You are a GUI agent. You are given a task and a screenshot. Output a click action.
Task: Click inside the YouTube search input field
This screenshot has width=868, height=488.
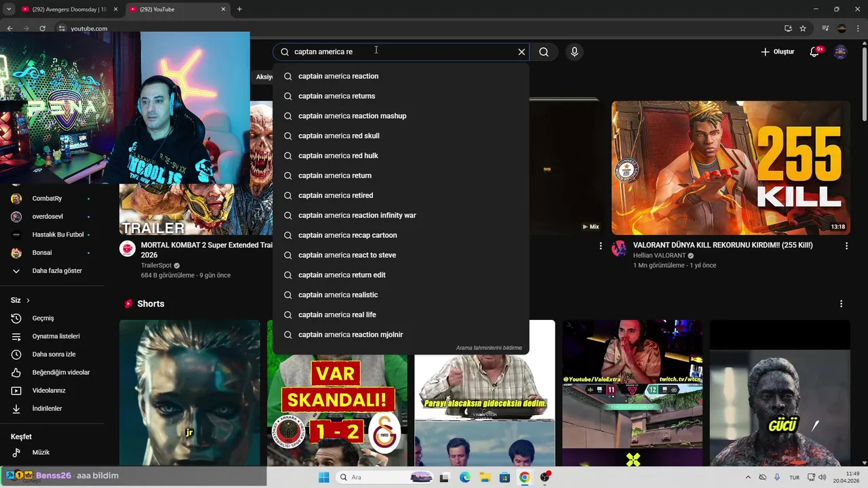pos(400,52)
